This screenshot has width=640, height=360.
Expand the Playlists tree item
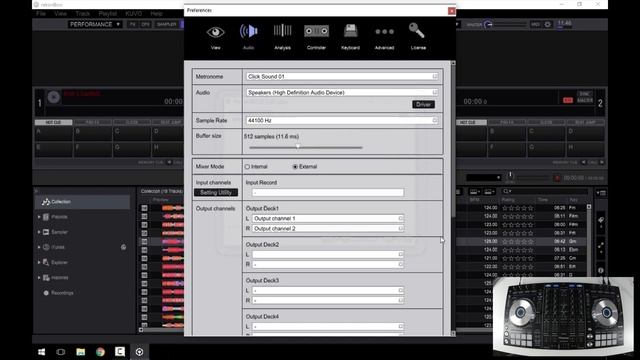(39, 217)
